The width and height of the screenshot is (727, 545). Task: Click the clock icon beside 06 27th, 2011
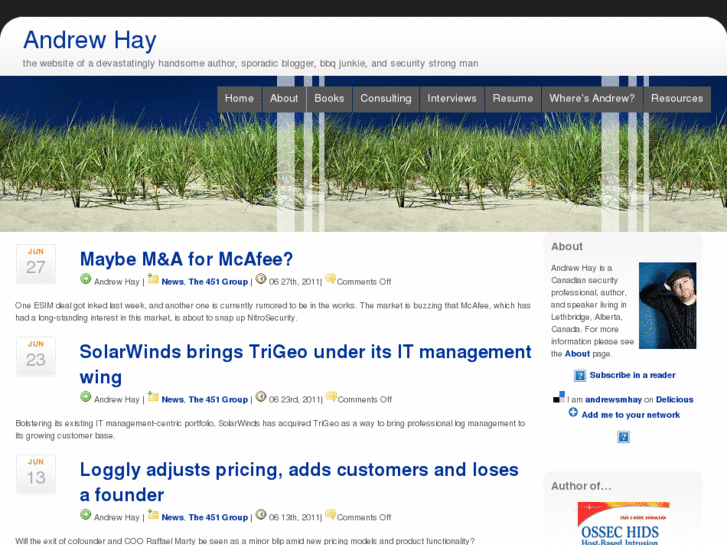(261, 279)
